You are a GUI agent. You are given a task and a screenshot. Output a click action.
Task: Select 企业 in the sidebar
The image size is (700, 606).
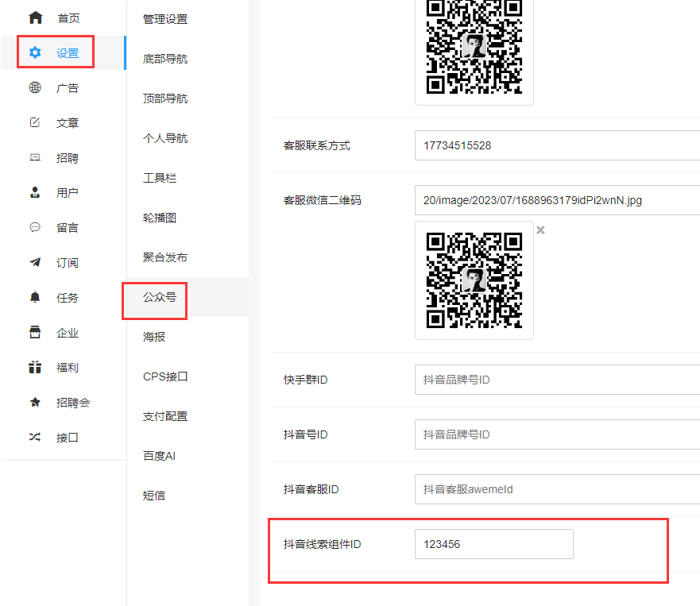(68, 333)
